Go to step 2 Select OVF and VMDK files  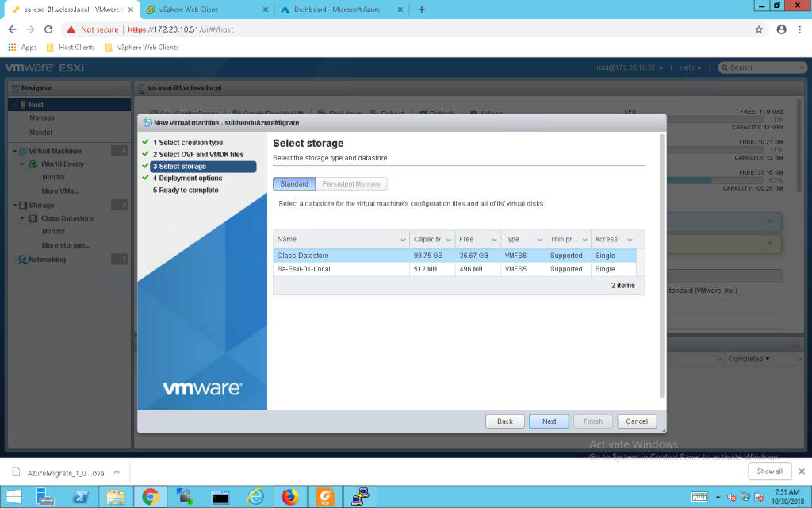click(197, 155)
